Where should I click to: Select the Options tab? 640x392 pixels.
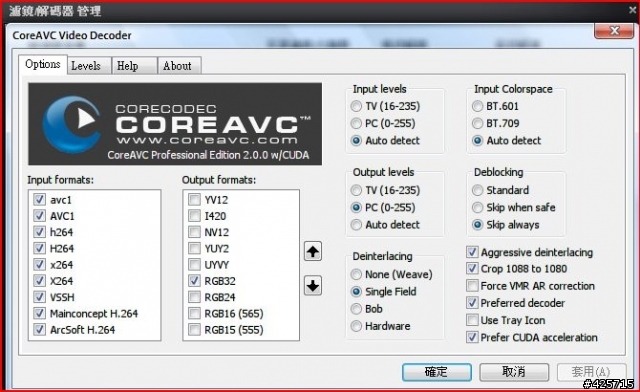(43, 64)
